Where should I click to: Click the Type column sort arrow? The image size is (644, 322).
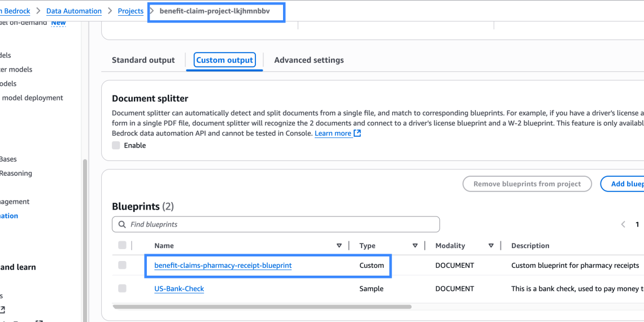[x=415, y=246]
